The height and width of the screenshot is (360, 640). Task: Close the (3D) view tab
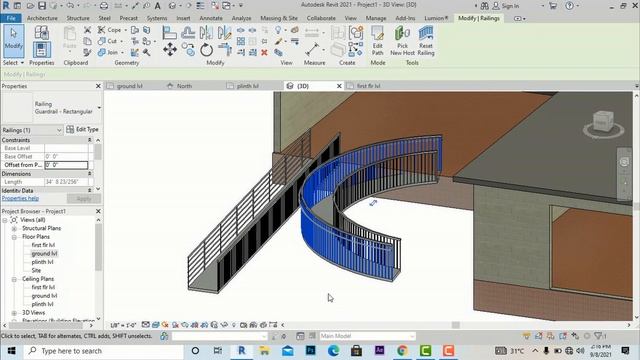click(339, 86)
